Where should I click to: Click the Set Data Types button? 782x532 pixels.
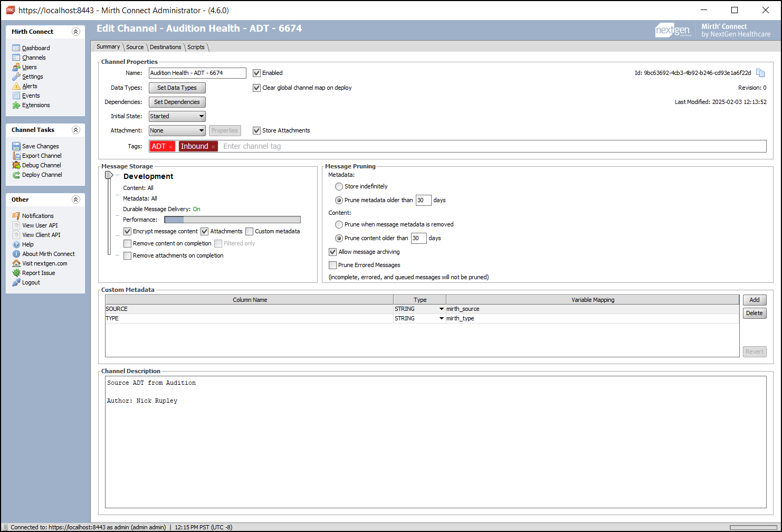(x=177, y=88)
